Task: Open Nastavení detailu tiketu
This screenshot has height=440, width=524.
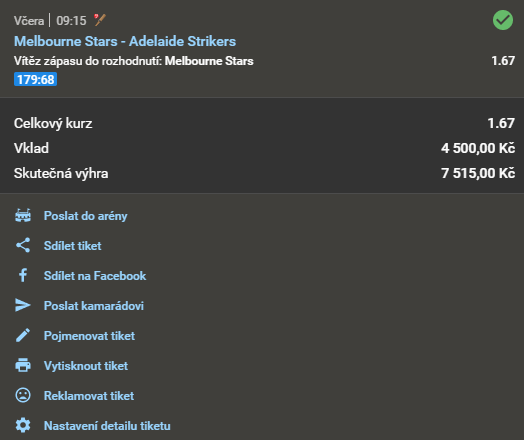Action: tap(107, 426)
